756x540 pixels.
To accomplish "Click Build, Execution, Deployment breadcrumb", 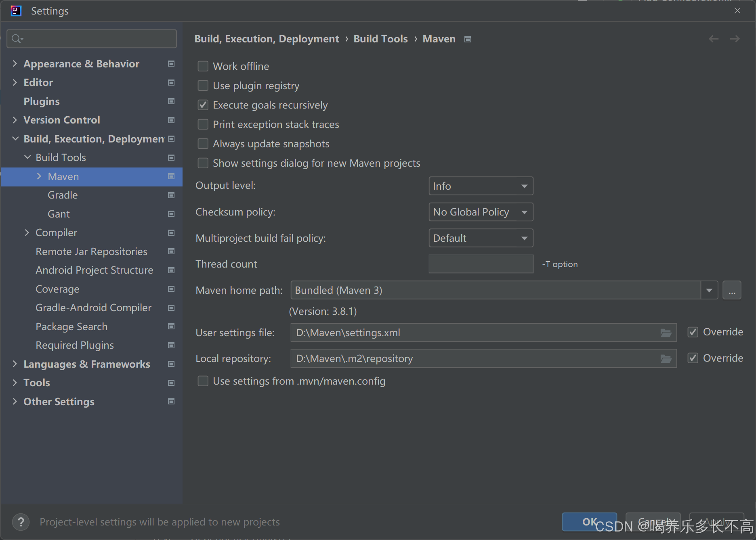I will point(267,39).
